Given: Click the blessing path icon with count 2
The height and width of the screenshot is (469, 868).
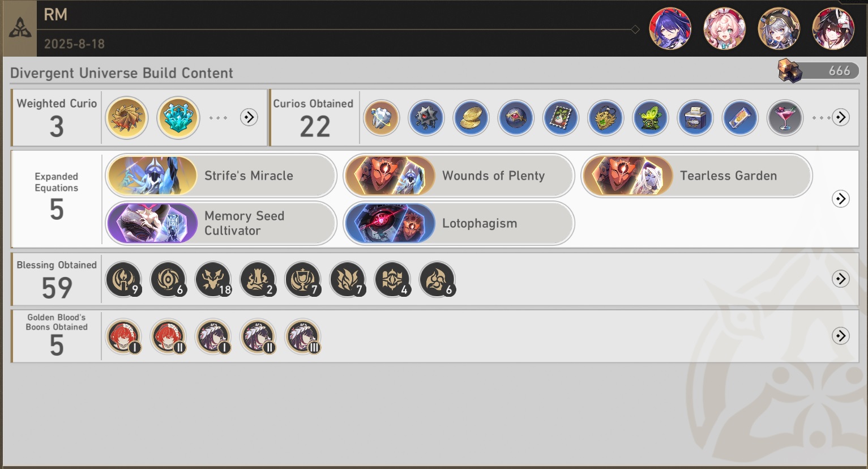Looking at the screenshot, I should pos(258,279).
